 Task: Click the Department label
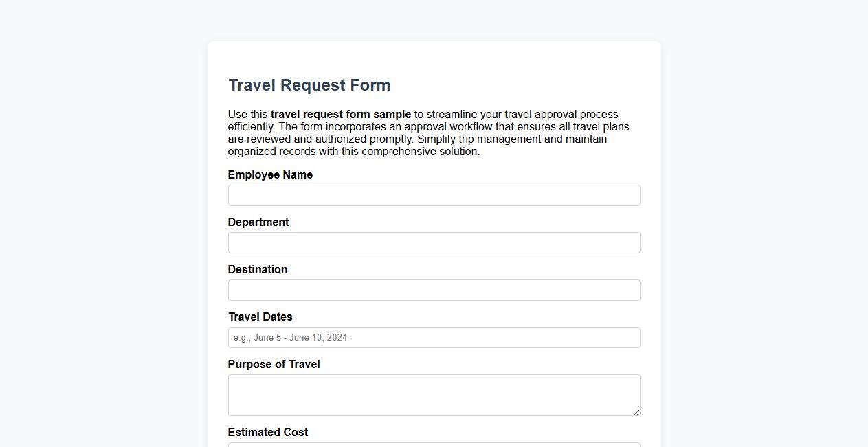pyautogui.click(x=258, y=222)
